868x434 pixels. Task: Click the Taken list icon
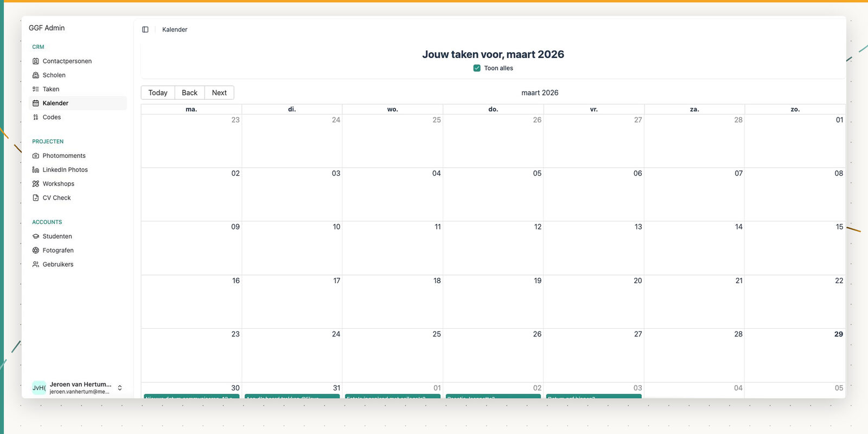click(36, 90)
